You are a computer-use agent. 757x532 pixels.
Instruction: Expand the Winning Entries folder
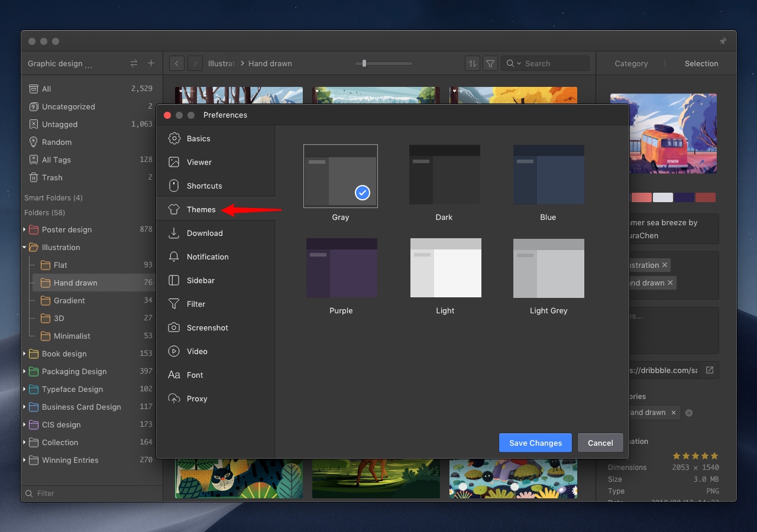[x=25, y=460]
